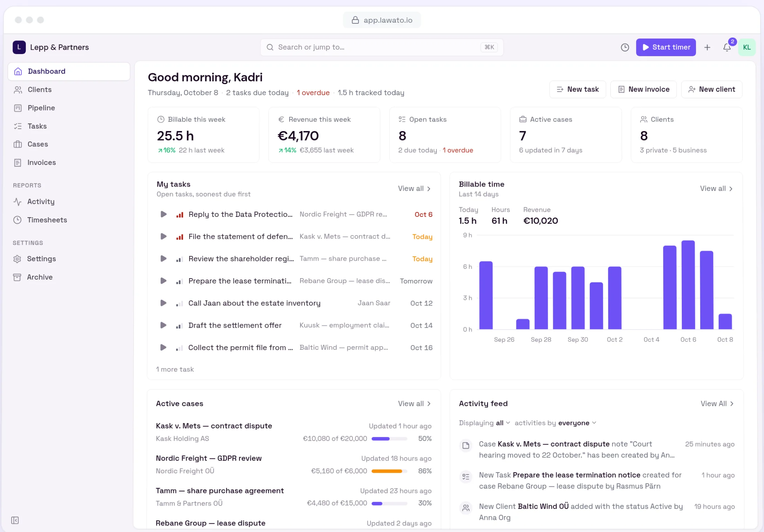
Task: Click the Start timer button
Action: (666, 47)
